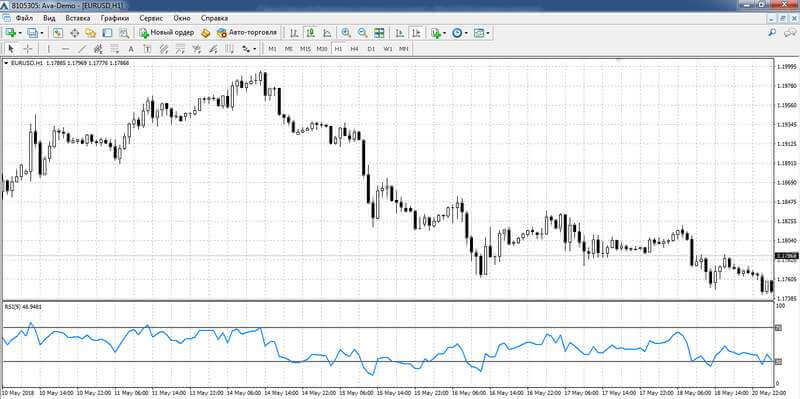Select M30 timeframe
800x399 pixels.
[x=321, y=49]
